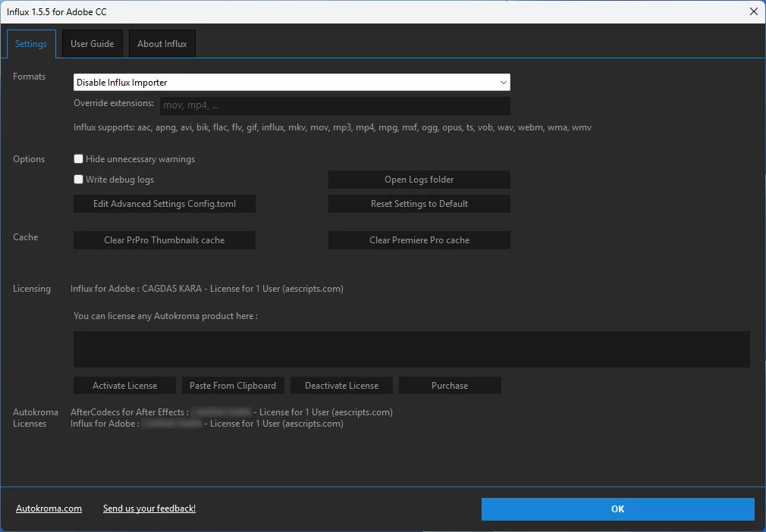Expand the Disable Influx Importer dropdown
766x532 pixels.
(x=292, y=83)
